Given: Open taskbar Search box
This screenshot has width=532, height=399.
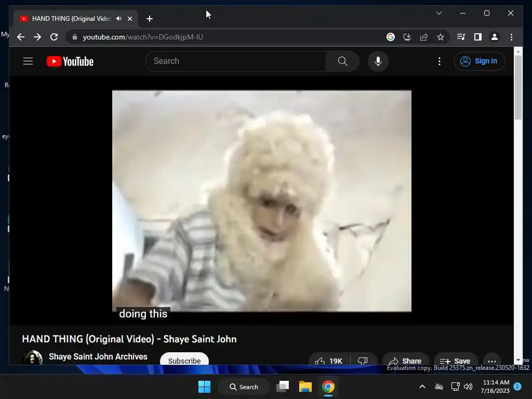Looking at the screenshot, I should [x=244, y=387].
